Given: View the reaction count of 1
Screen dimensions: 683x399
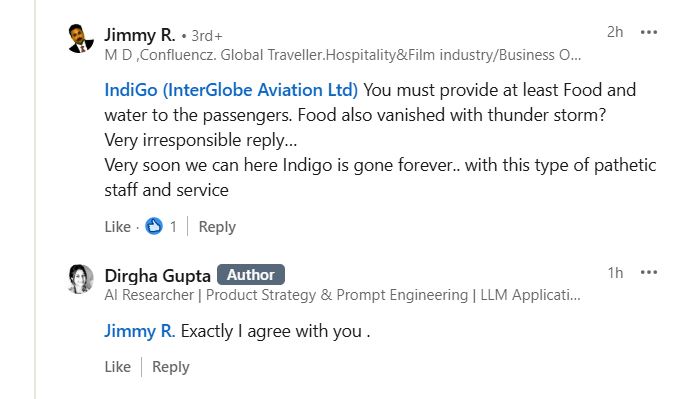Looking at the screenshot, I should click(173, 227).
